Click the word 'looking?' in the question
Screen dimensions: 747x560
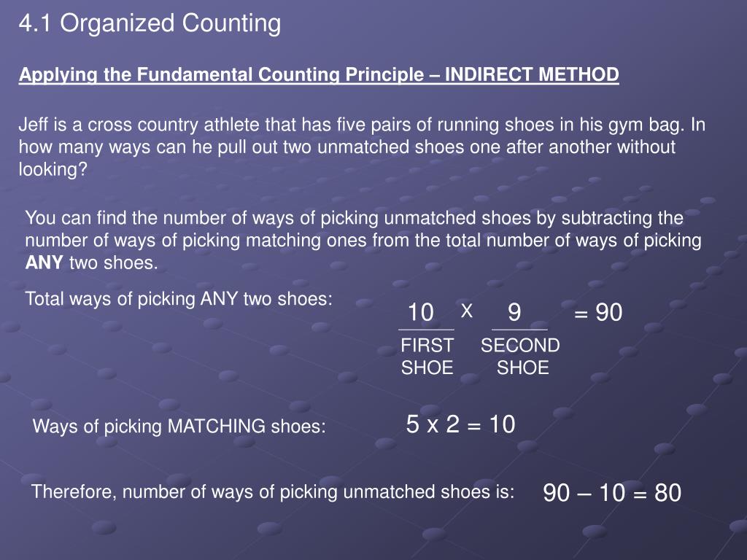click(53, 169)
